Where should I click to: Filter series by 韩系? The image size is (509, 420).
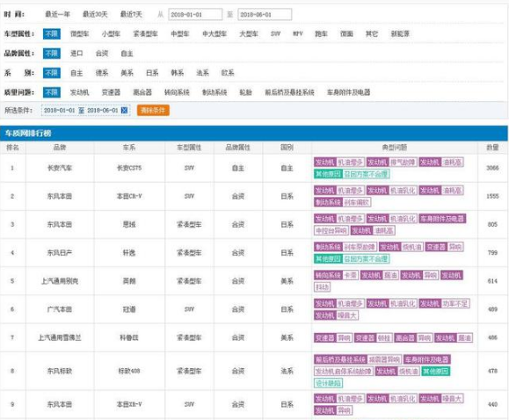click(178, 73)
